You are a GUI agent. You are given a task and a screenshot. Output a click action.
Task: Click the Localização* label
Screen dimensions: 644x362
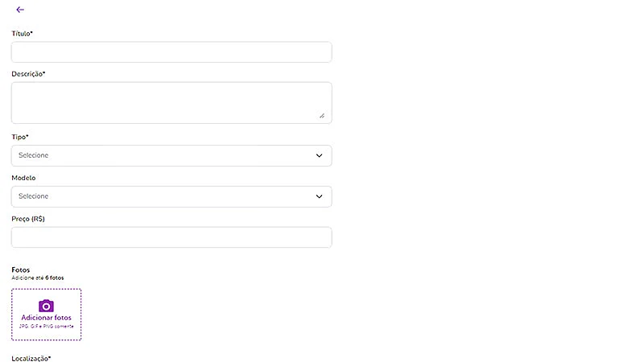coord(31,357)
